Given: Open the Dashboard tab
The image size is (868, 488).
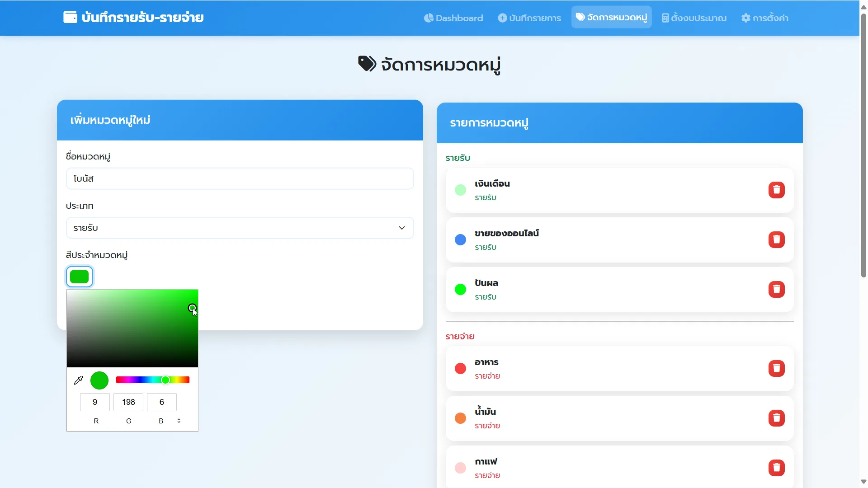Looking at the screenshot, I should tap(453, 18).
